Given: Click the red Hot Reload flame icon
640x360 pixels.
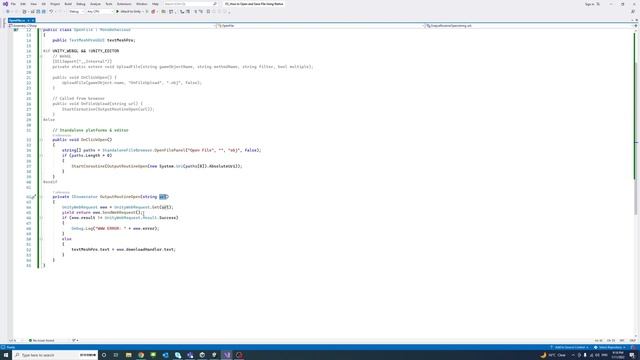Looking at the screenshot, I should 153,11.
